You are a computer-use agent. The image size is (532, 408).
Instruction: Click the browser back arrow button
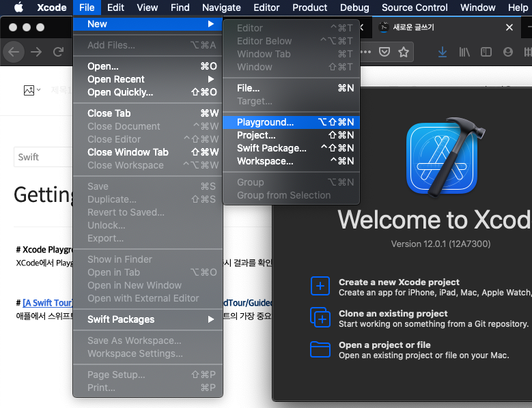pos(14,52)
